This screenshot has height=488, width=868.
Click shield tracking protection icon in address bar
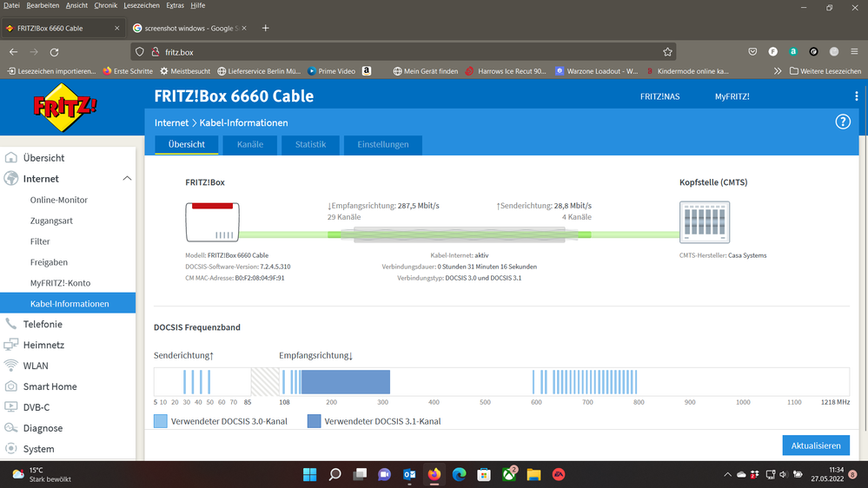[x=140, y=52]
